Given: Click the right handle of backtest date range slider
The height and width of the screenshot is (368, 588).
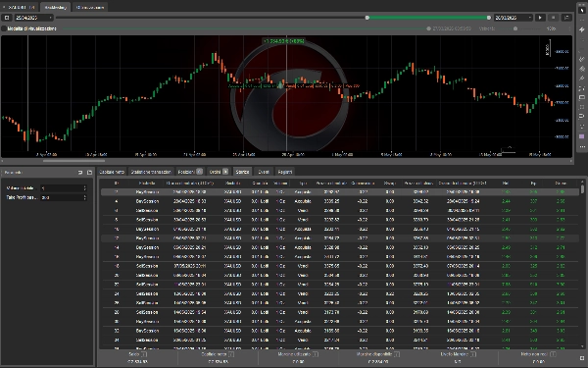Looking at the screenshot, I should coord(489,18).
